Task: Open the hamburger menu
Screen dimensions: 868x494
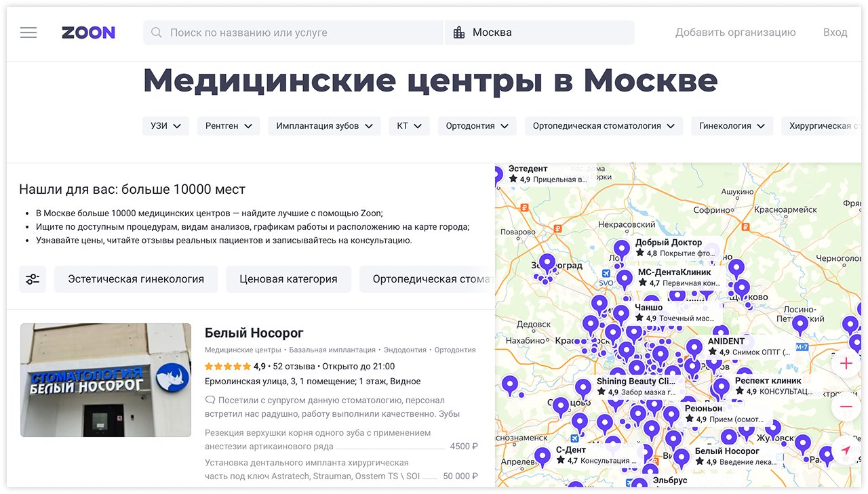Action: (x=28, y=33)
